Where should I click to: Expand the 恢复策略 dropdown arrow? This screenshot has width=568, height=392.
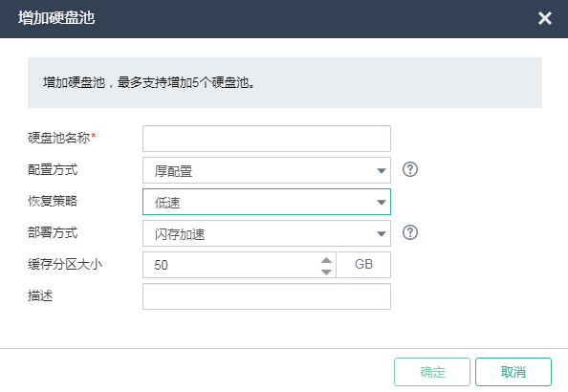coord(382,202)
